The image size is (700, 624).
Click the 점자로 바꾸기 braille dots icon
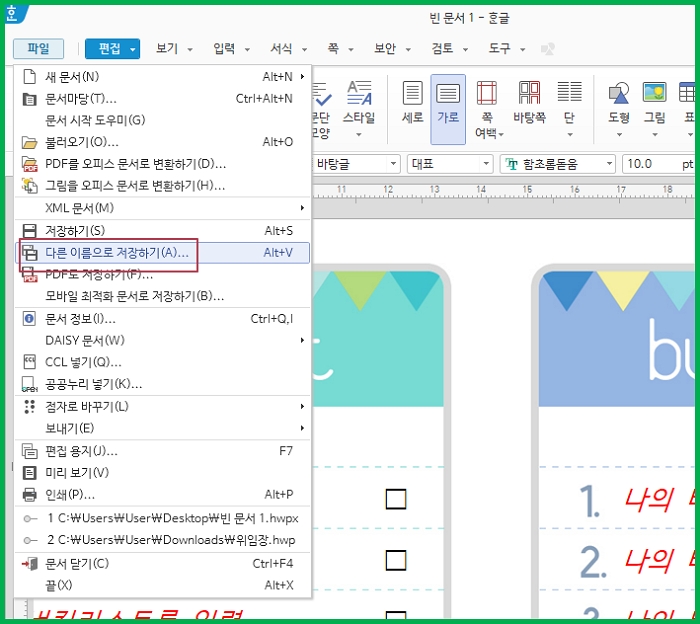(29, 407)
